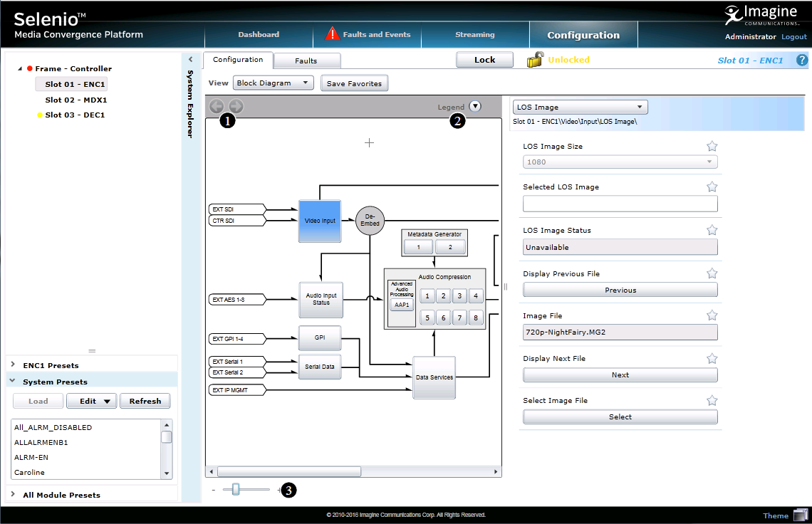812x524 pixels.
Task: Click the Unlocked padlock icon
Action: (x=536, y=60)
